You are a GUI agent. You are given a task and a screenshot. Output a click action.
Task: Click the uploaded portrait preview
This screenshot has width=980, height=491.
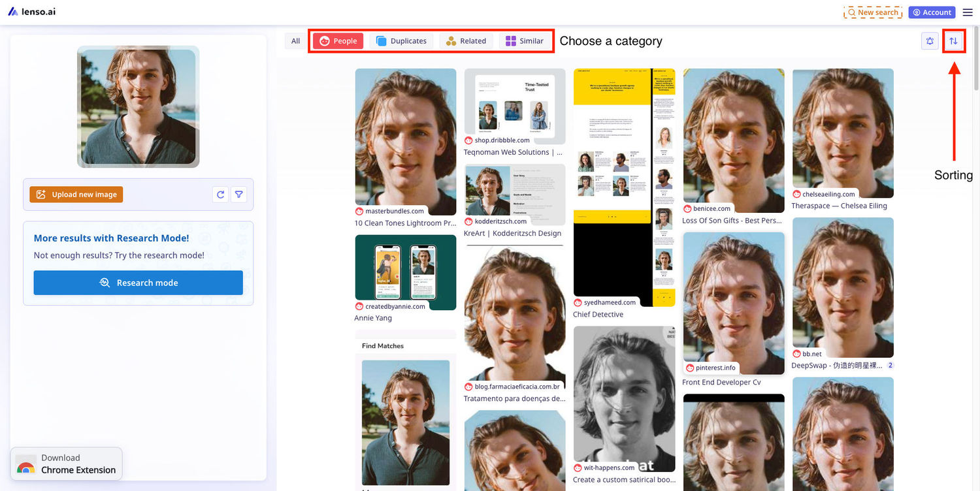[139, 106]
